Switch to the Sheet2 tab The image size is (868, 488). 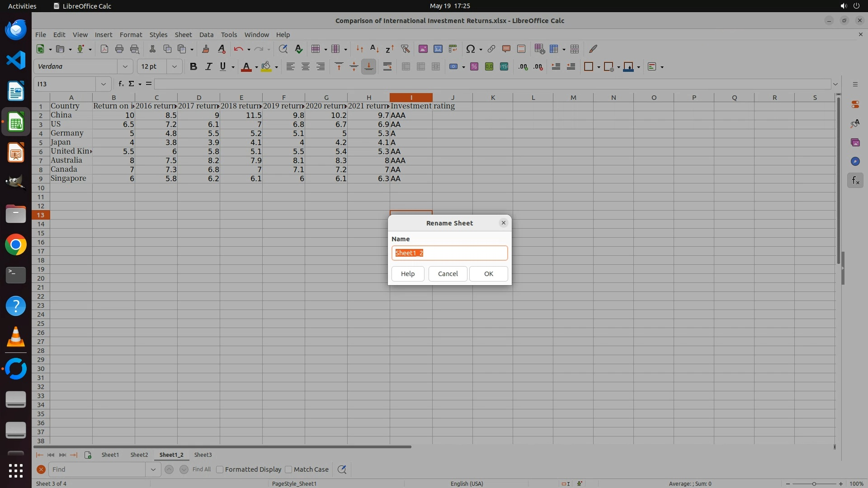coord(139,455)
